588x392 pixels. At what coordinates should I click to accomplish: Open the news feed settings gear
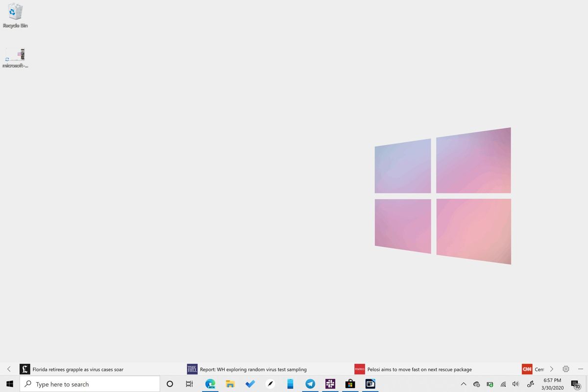pyautogui.click(x=566, y=369)
